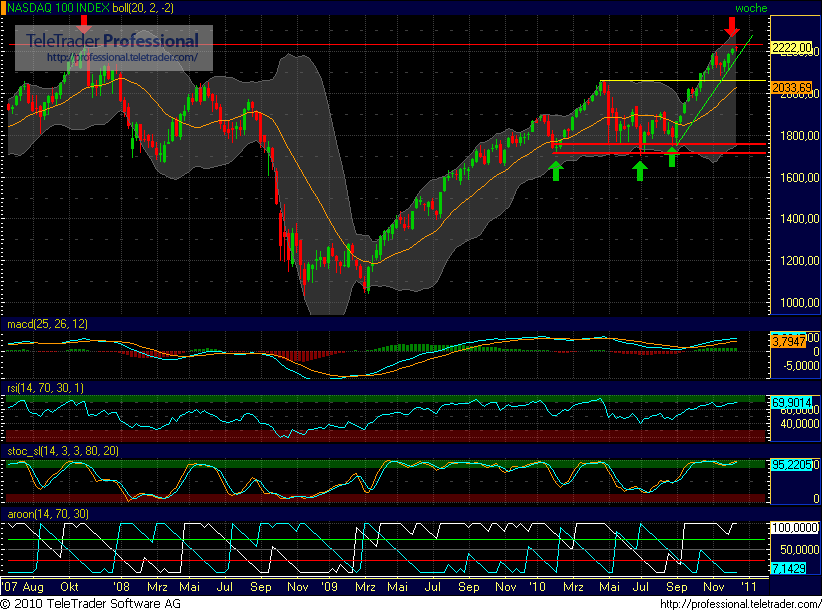Viewport: 822px width, 613px height.
Task: Click the '10 year label on time axis
Action: [x=537, y=587]
